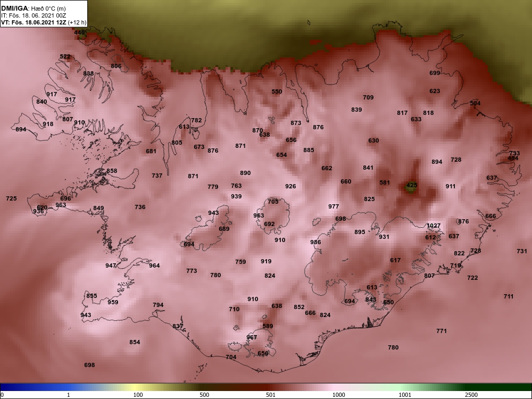Image resolution: width=532 pixels, height=399 pixels.
Task: Click the map value 918
Action: point(48,124)
